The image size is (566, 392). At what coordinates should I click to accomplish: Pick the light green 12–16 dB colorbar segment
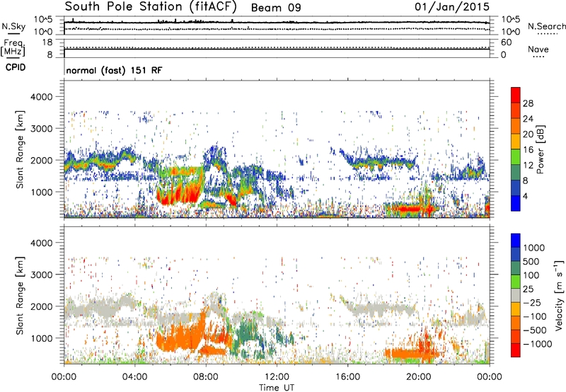516,157
